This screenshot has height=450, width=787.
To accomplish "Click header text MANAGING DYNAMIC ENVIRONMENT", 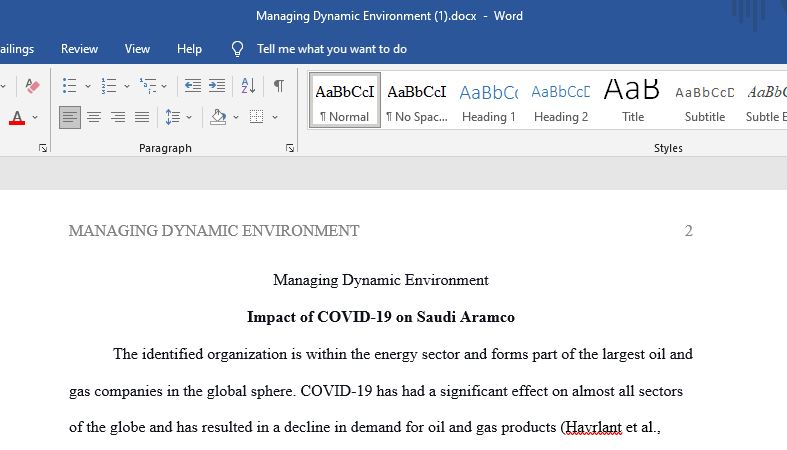I will (x=214, y=231).
